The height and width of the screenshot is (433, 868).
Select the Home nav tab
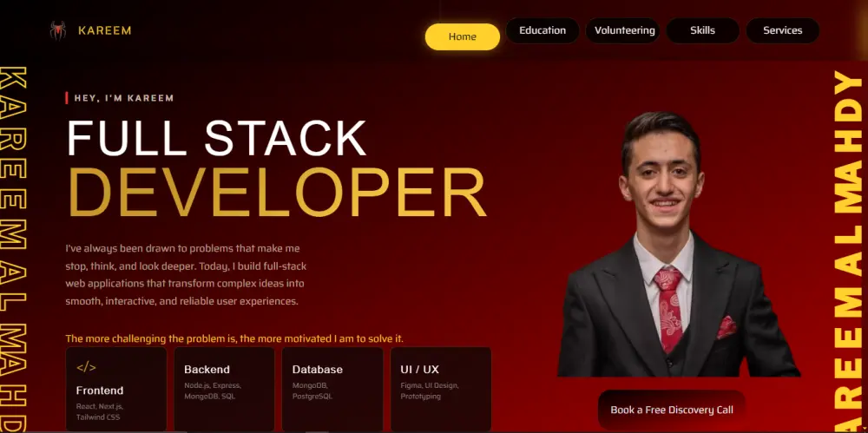463,36
